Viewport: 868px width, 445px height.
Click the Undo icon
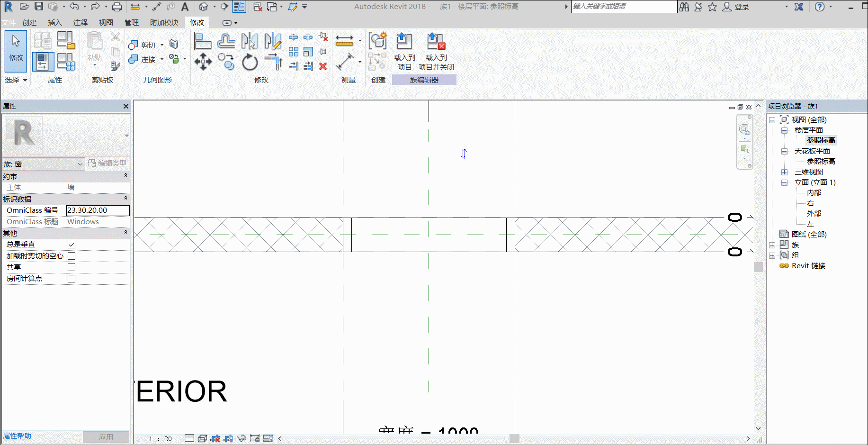[x=74, y=7]
